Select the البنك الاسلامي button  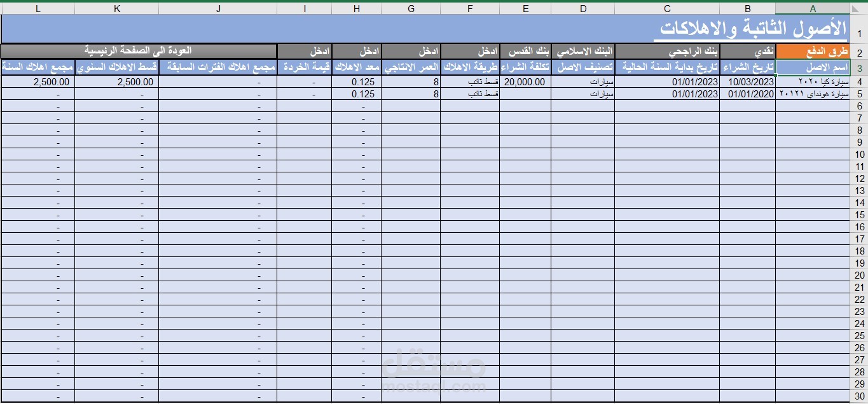point(582,52)
